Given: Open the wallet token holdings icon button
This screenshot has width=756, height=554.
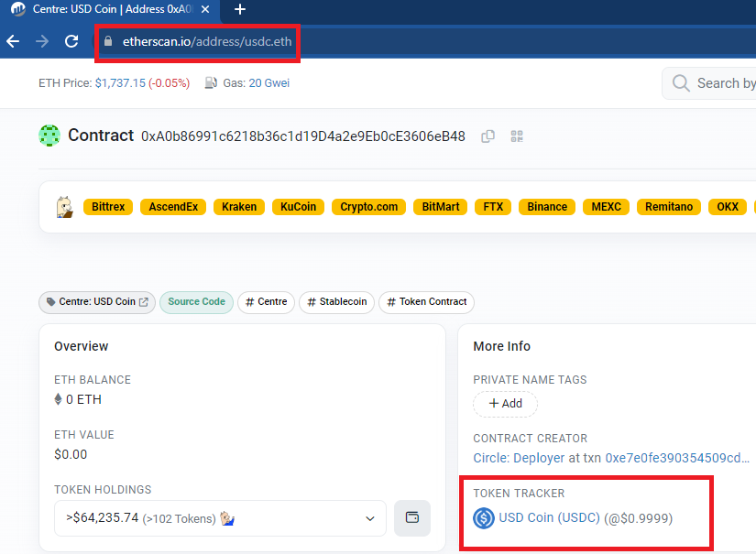Looking at the screenshot, I should tap(412, 518).
